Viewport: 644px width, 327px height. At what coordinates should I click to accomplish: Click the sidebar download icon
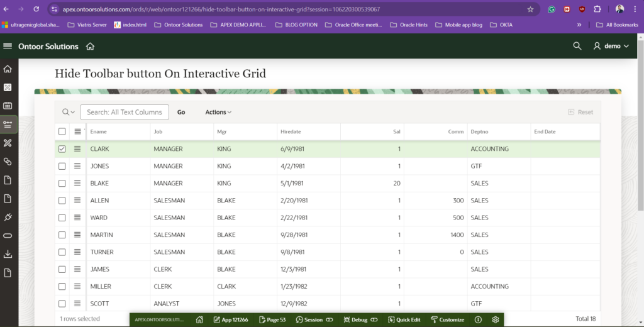pos(8,254)
